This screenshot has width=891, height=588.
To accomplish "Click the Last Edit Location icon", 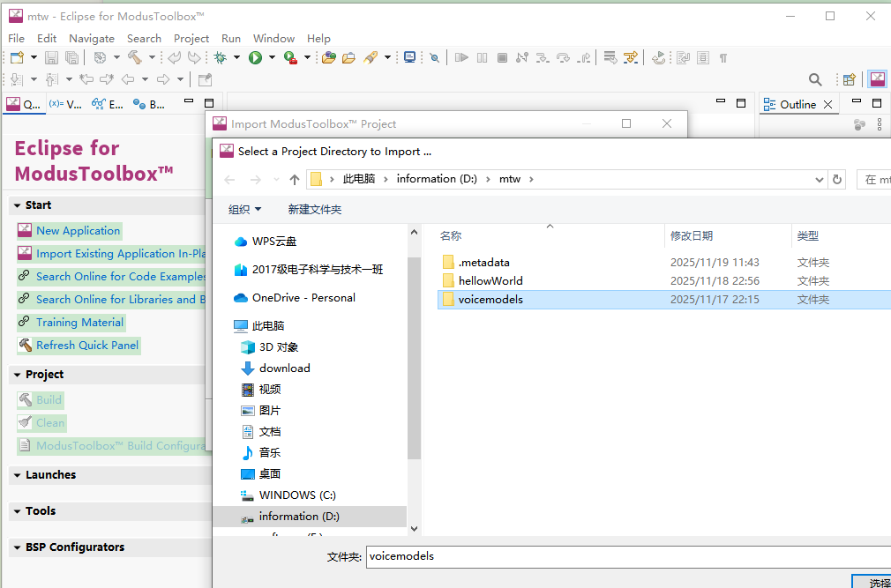I will pyautogui.click(x=86, y=79).
